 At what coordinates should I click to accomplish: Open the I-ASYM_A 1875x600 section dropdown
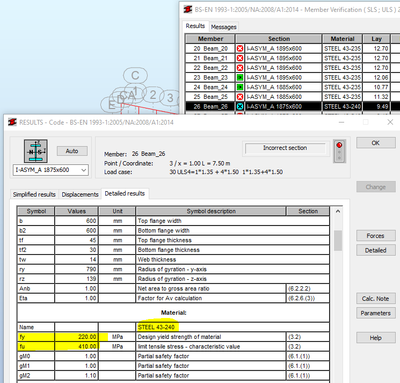click(51, 170)
